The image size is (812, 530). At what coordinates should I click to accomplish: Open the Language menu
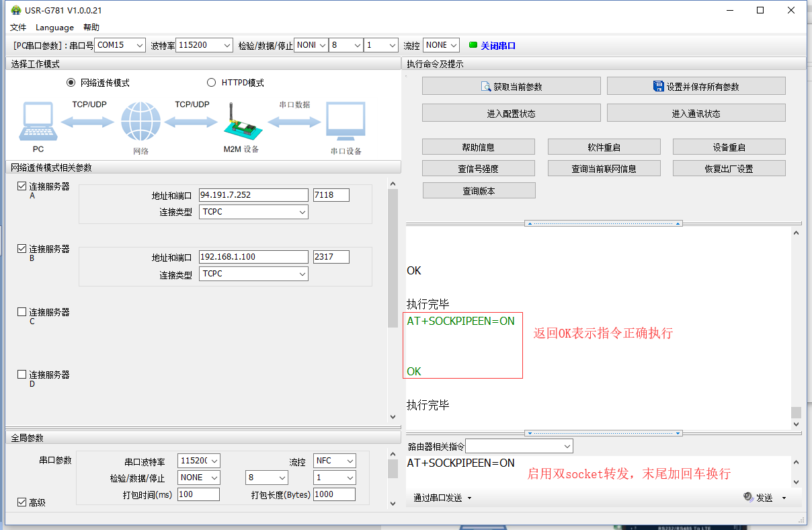point(54,28)
